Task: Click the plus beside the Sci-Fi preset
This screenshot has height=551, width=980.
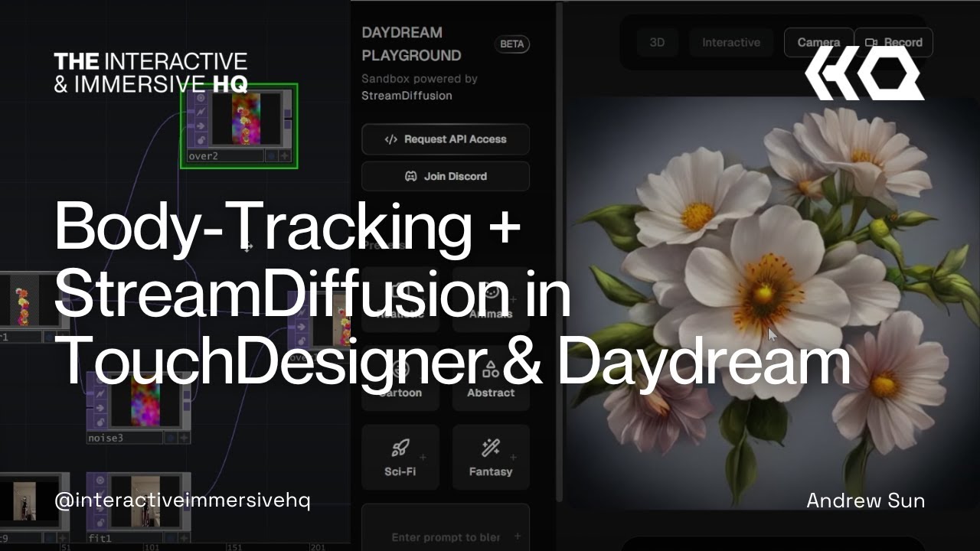Action: pyautogui.click(x=423, y=458)
